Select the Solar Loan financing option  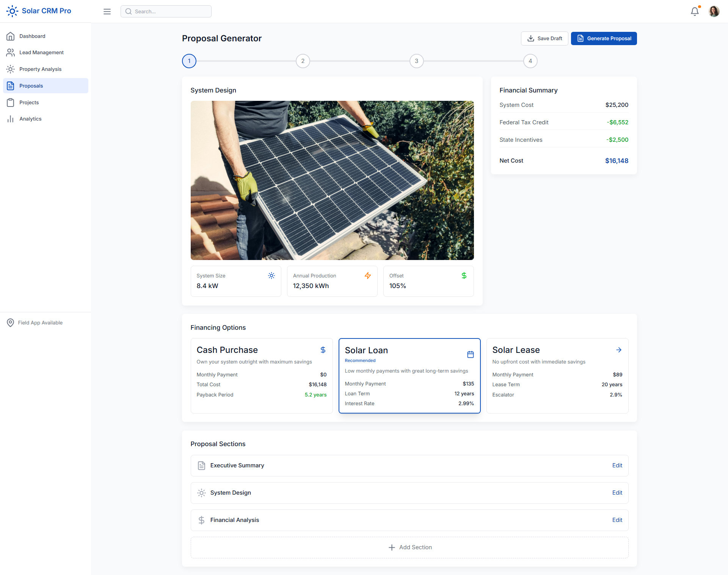pyautogui.click(x=409, y=375)
